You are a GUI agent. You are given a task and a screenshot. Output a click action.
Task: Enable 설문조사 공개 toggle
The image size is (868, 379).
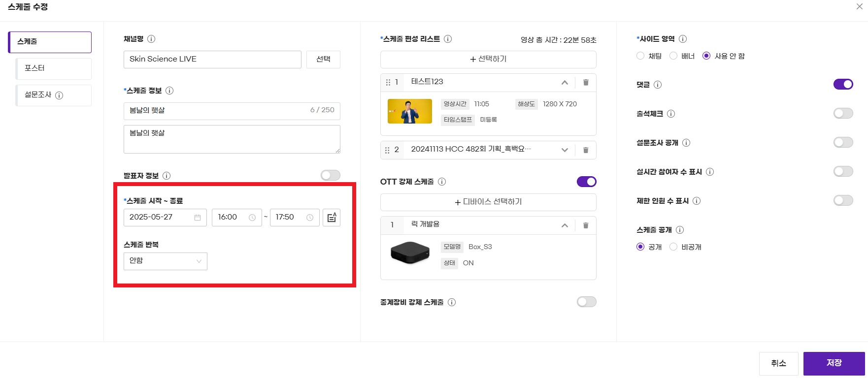click(x=843, y=142)
